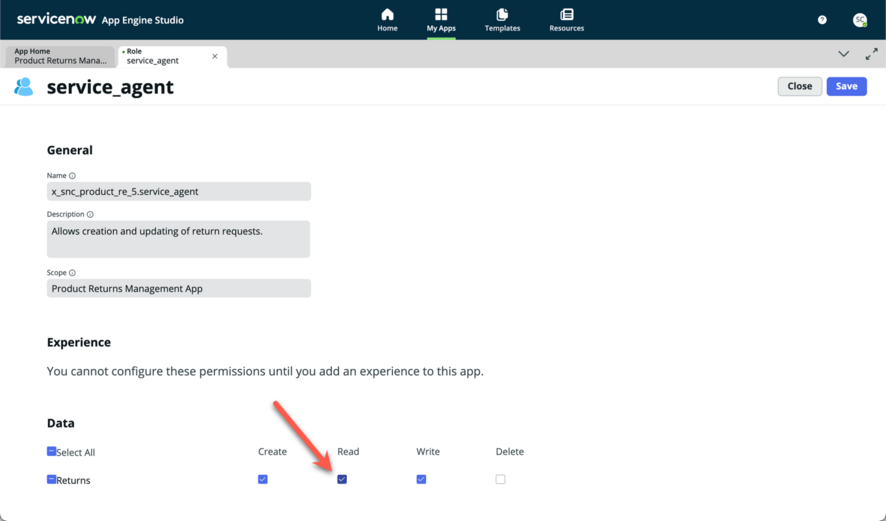Show info tooltip for Scope field
The height and width of the screenshot is (521, 886).
(72, 272)
